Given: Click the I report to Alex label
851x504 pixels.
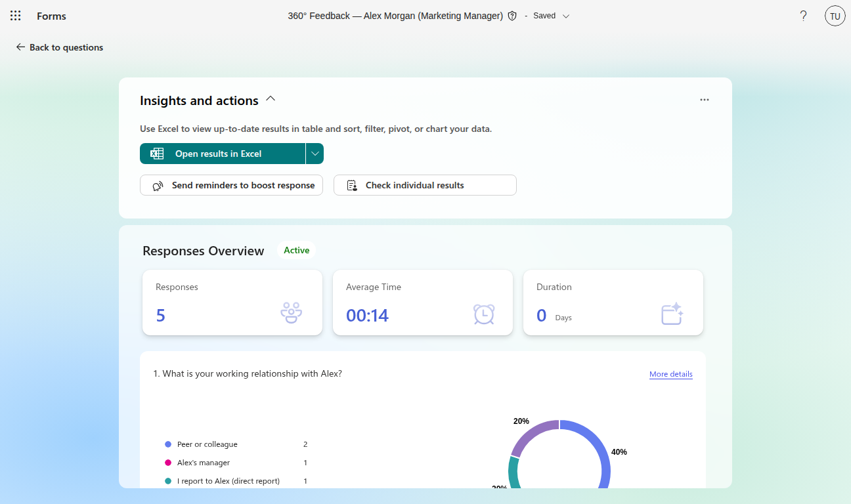Looking at the screenshot, I should [x=229, y=481].
